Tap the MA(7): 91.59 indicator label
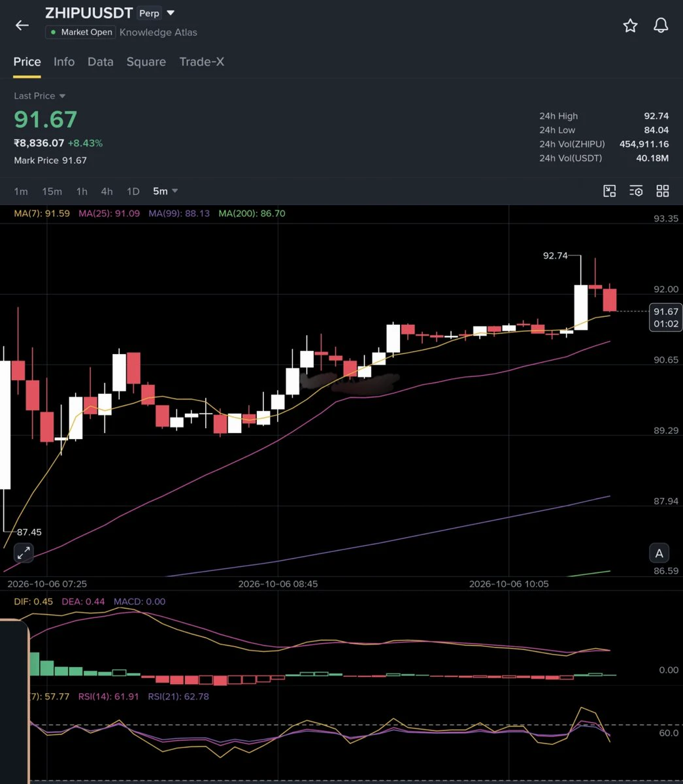 click(42, 213)
